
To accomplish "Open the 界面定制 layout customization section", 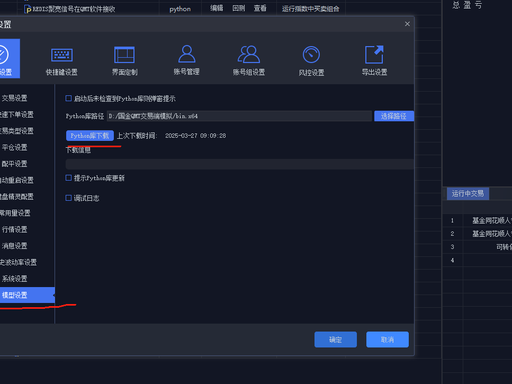I will coord(124,62).
